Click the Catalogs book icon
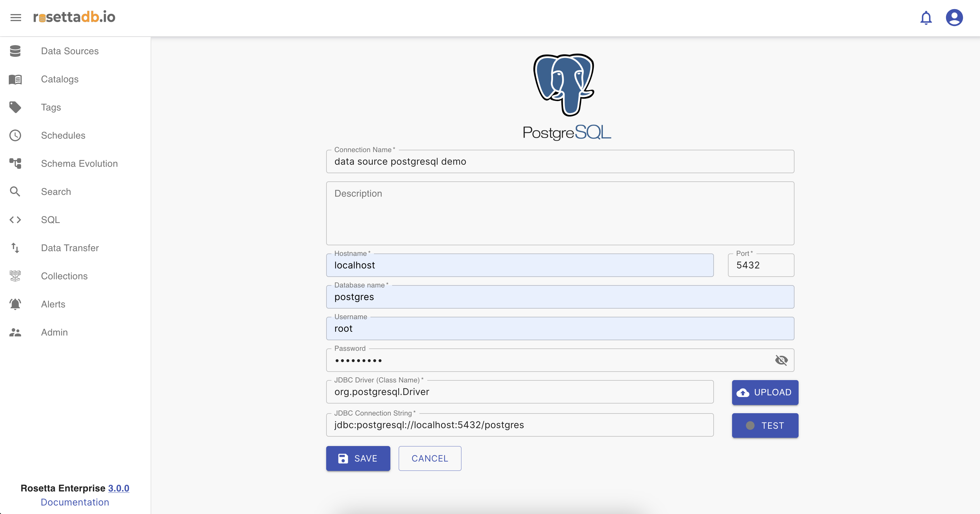 (15, 79)
